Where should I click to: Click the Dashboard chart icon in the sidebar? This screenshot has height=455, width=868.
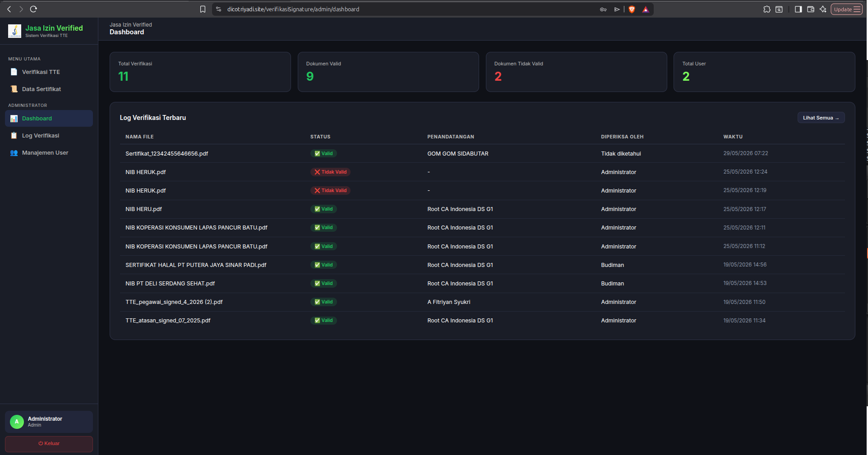click(14, 119)
